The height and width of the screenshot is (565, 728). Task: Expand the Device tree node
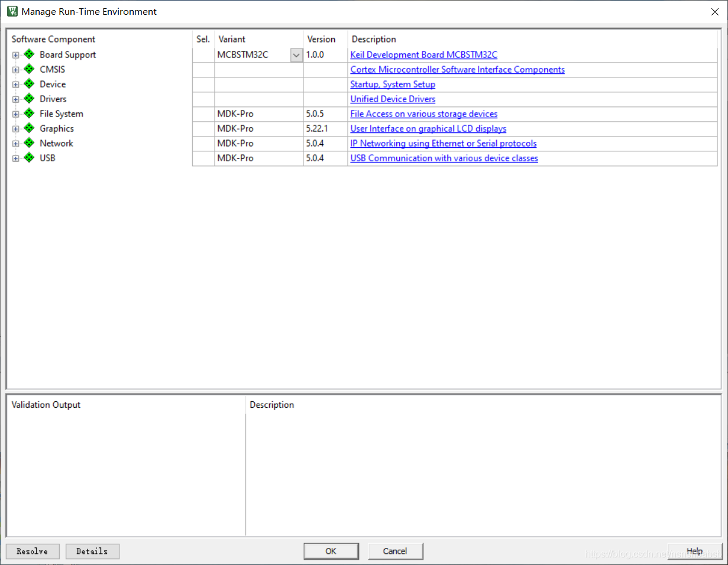click(x=16, y=85)
